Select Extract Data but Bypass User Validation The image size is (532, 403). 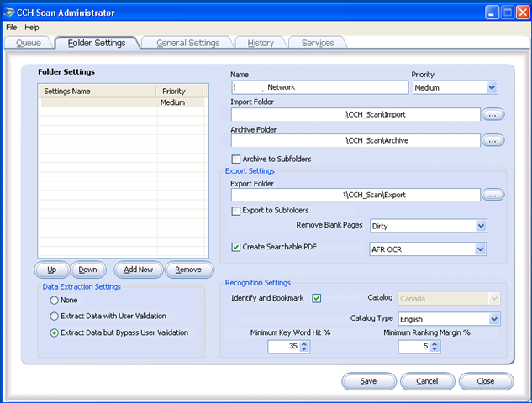tap(54, 332)
